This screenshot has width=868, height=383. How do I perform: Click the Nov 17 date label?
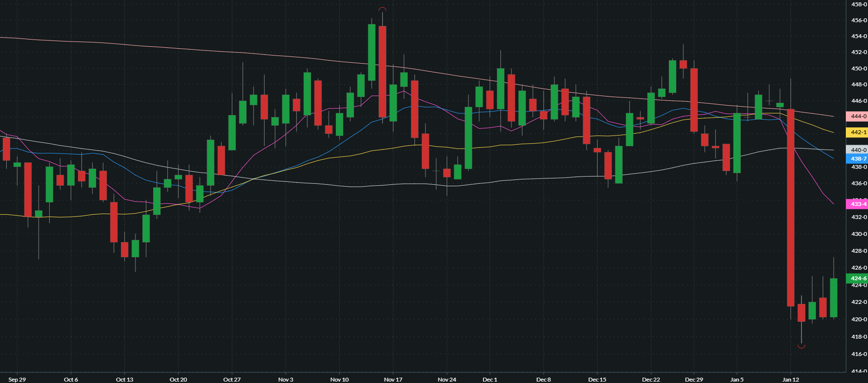(393, 379)
